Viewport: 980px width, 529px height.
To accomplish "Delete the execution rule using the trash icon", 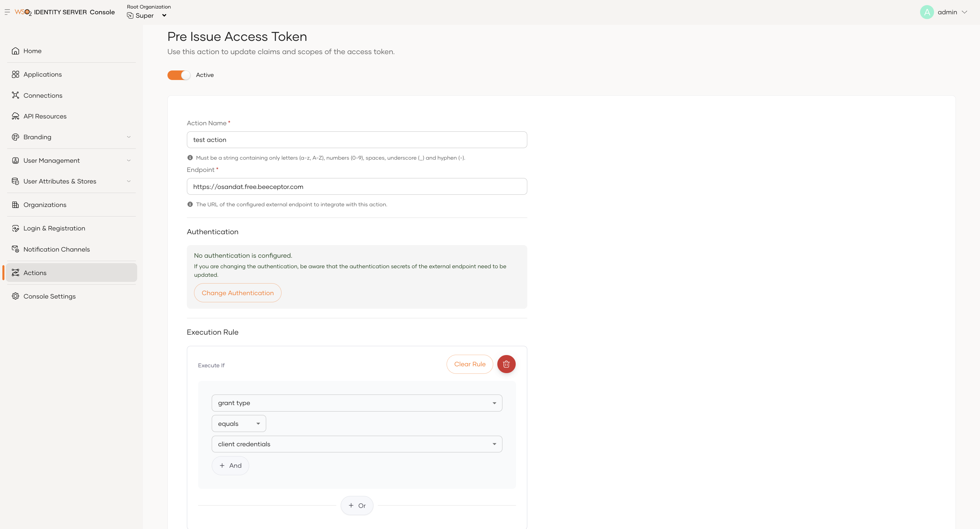I will 506,364.
